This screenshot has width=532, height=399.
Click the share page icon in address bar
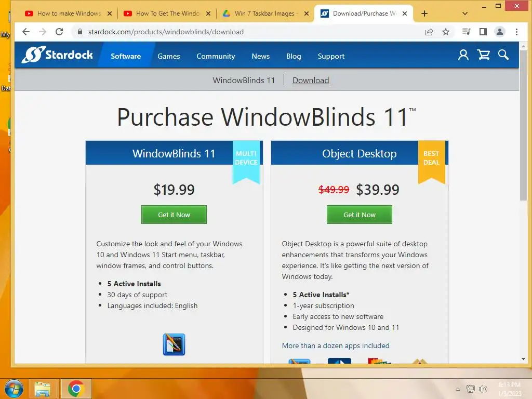point(429,32)
